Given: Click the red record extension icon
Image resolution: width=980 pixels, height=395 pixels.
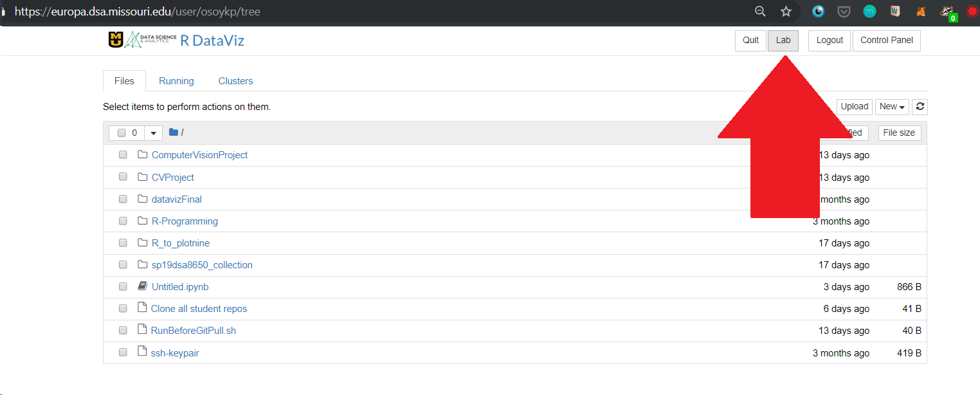Looking at the screenshot, I should 972,12.
